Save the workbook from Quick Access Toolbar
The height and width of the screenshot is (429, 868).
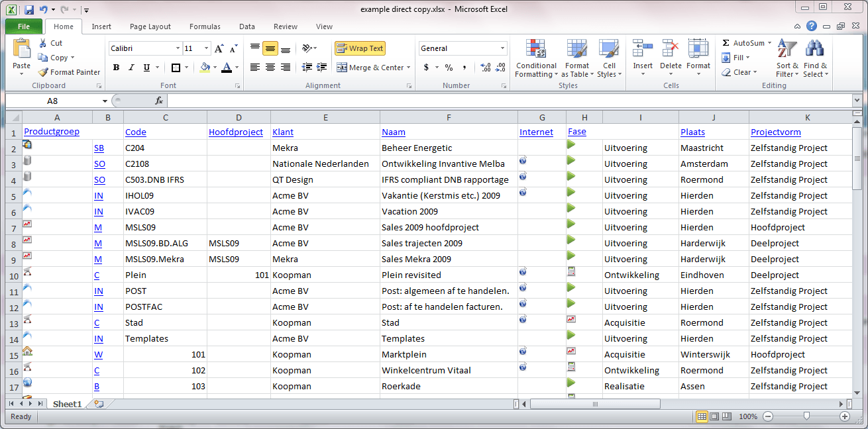pos(29,10)
